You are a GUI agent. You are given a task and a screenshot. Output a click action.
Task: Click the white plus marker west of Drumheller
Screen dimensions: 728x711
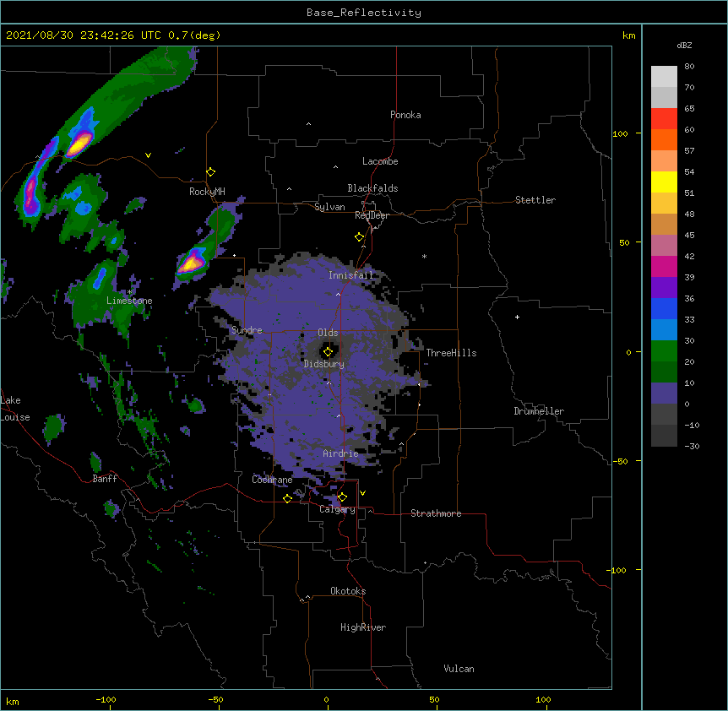pyautogui.click(x=517, y=317)
